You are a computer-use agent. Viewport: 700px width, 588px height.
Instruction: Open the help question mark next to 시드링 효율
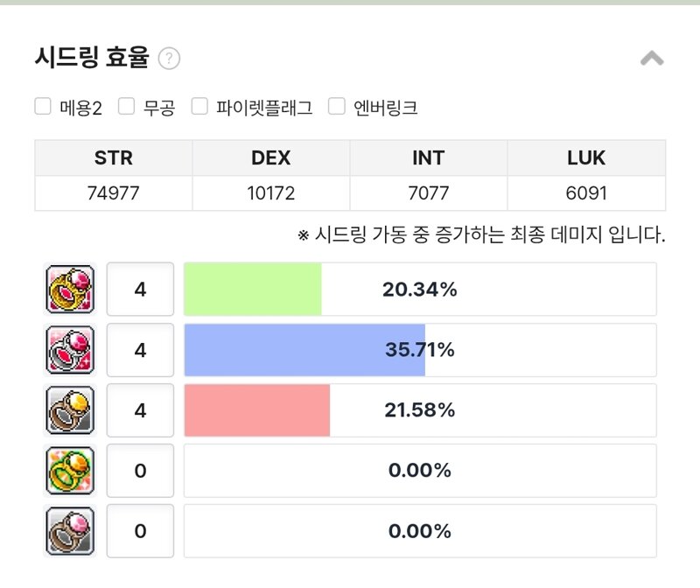[169, 59]
